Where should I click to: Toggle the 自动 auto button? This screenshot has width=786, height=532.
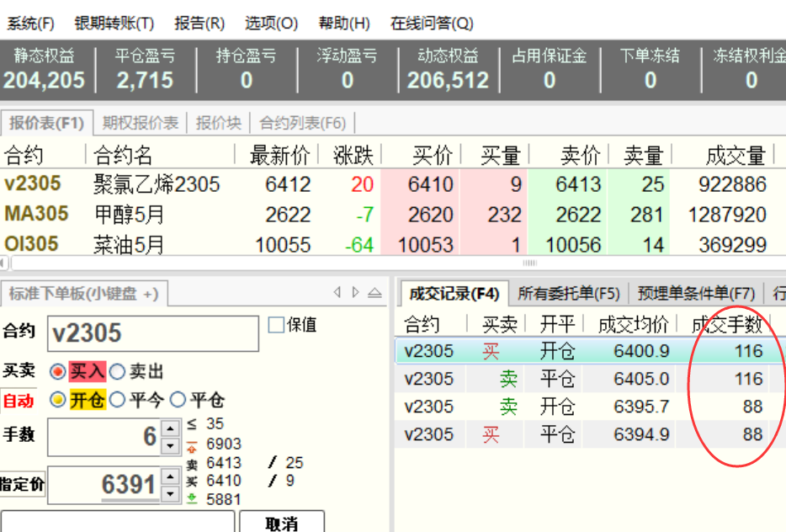pyautogui.click(x=19, y=401)
